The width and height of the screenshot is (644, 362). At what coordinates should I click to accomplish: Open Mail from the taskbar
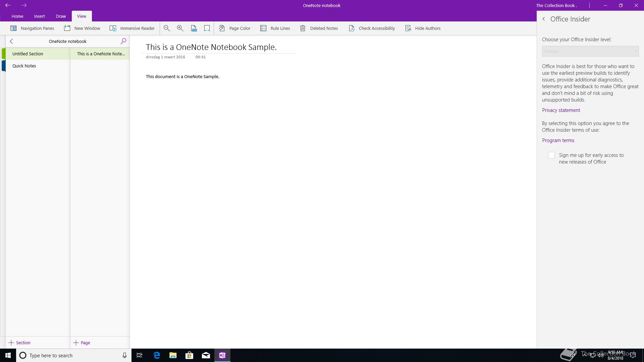click(206, 355)
